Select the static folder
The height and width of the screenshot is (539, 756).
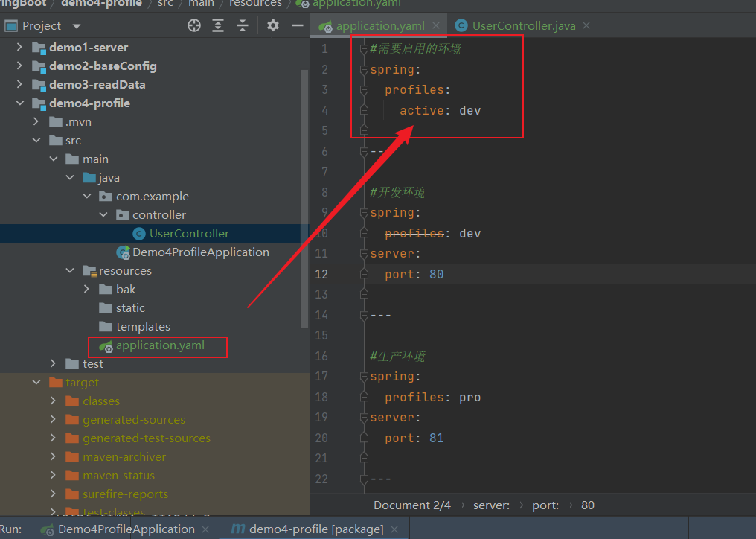pos(130,308)
